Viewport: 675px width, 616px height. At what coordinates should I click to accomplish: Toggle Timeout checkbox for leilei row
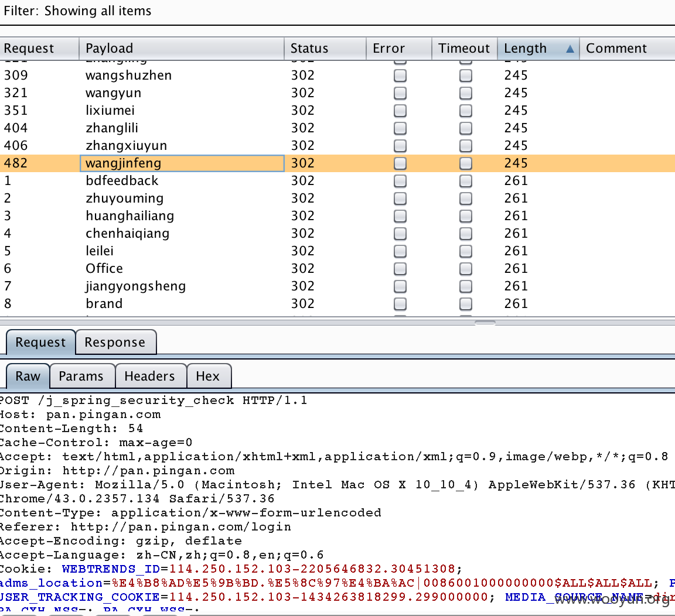point(465,251)
